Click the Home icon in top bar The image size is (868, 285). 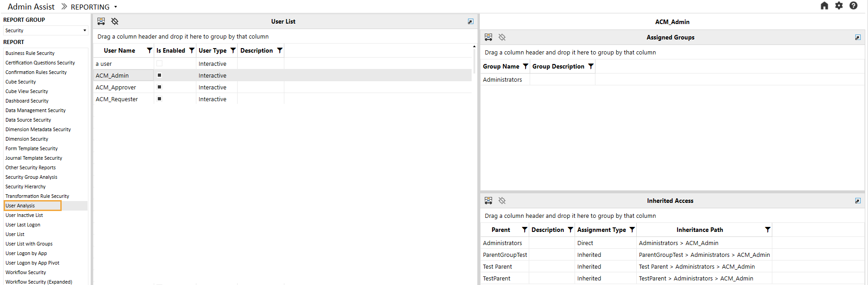pos(824,5)
